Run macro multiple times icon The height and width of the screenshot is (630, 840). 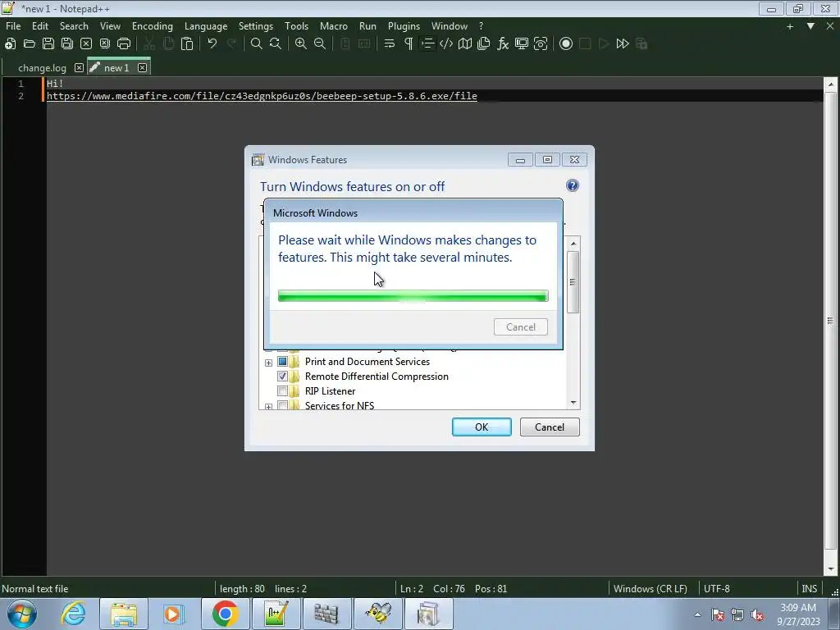point(623,44)
